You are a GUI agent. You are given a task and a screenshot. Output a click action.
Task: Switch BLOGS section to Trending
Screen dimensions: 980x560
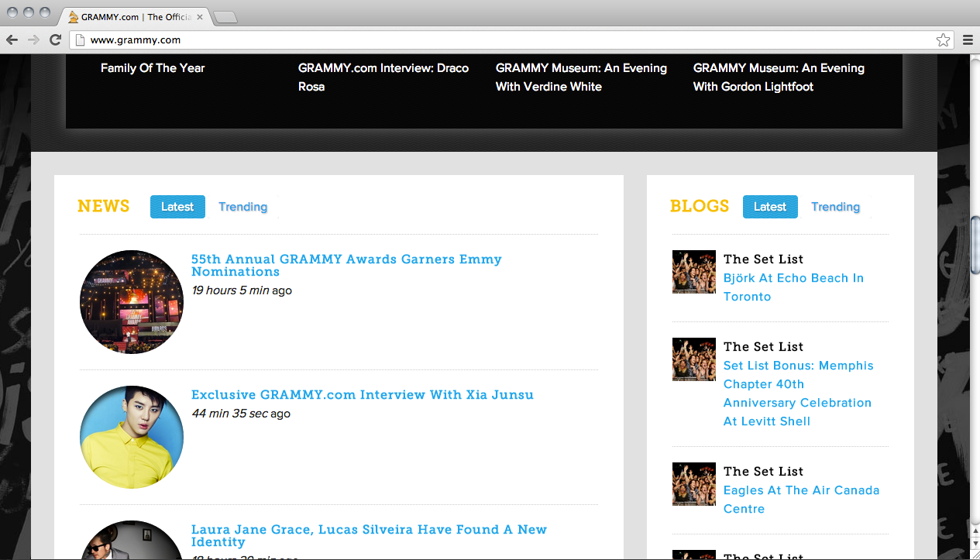click(x=835, y=207)
